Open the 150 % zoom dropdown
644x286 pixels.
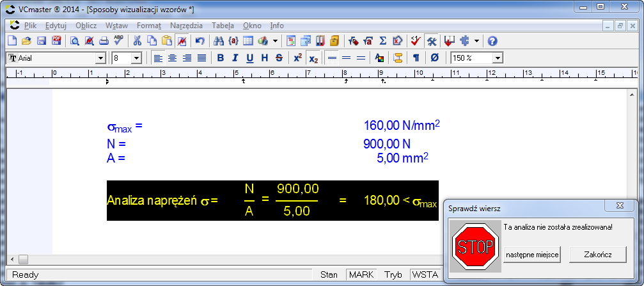[498, 58]
